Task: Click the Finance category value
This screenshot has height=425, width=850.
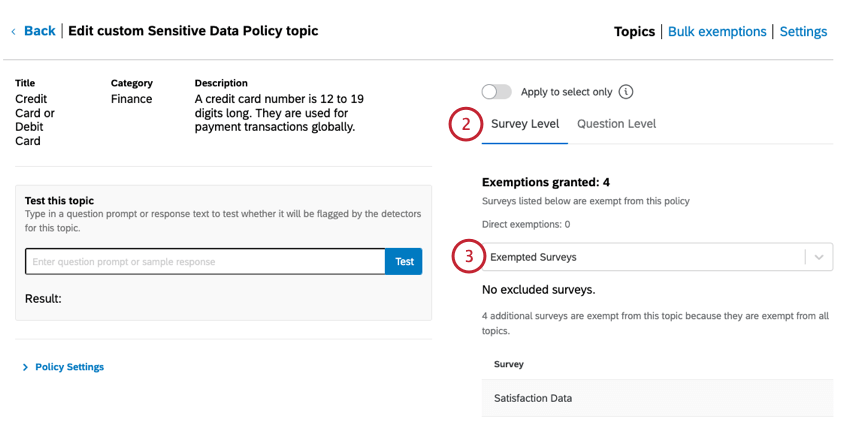Action: (132, 99)
